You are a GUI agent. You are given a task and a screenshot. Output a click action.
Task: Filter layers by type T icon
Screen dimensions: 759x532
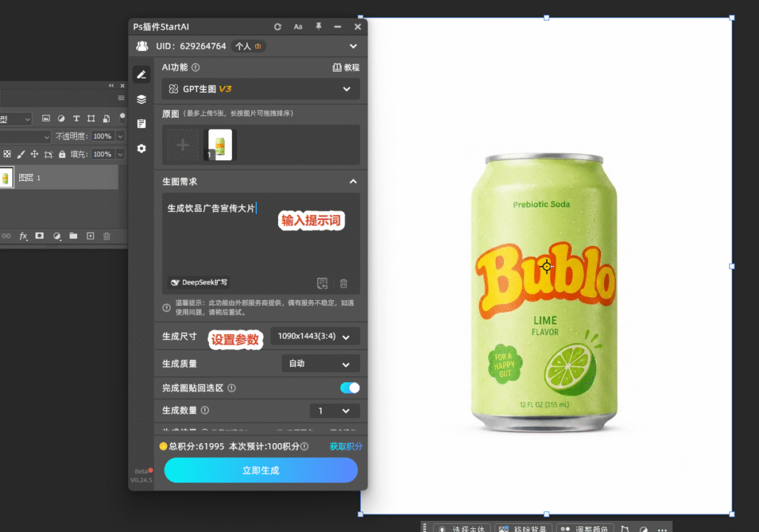76,118
